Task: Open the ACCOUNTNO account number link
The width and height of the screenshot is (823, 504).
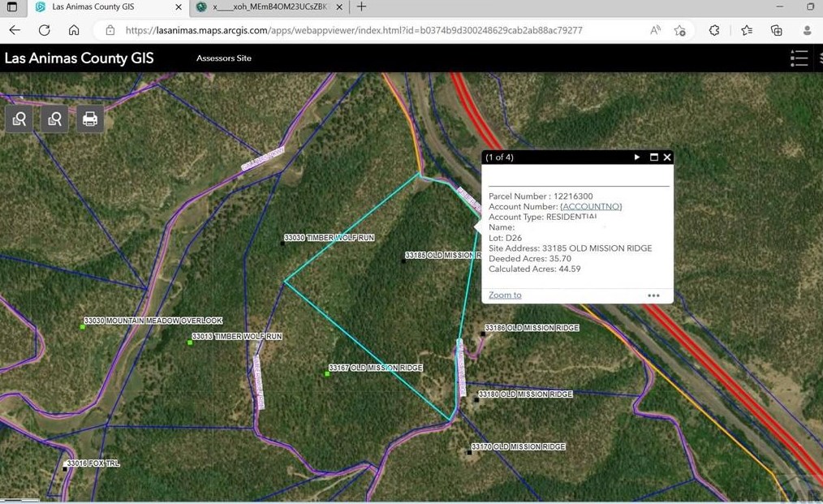Action: point(590,207)
